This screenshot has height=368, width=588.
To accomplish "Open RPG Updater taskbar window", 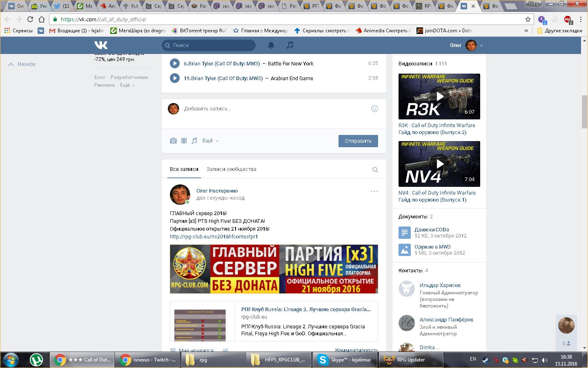I will pyautogui.click(x=412, y=360).
